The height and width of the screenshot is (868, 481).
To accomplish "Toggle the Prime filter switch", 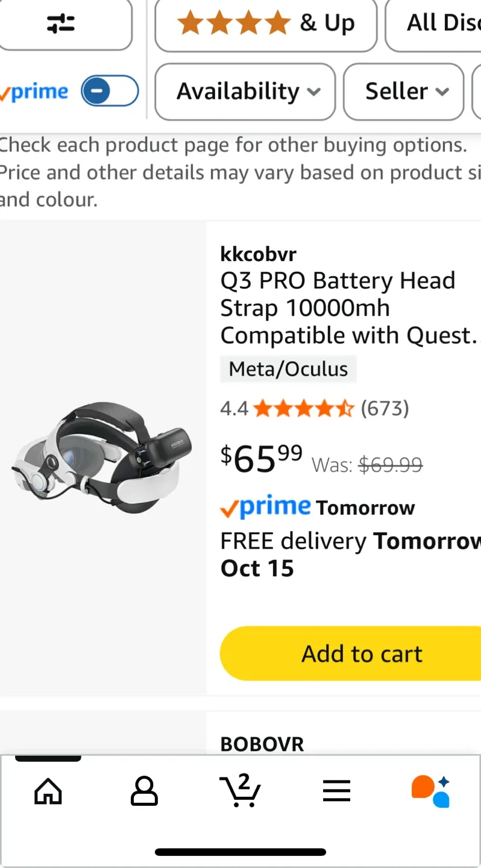I will (x=110, y=91).
